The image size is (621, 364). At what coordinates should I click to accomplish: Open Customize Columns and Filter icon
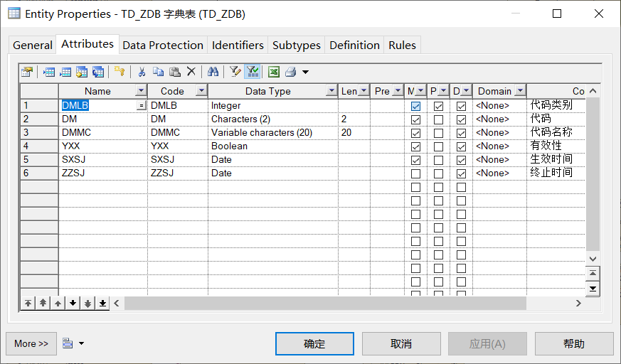coord(235,72)
